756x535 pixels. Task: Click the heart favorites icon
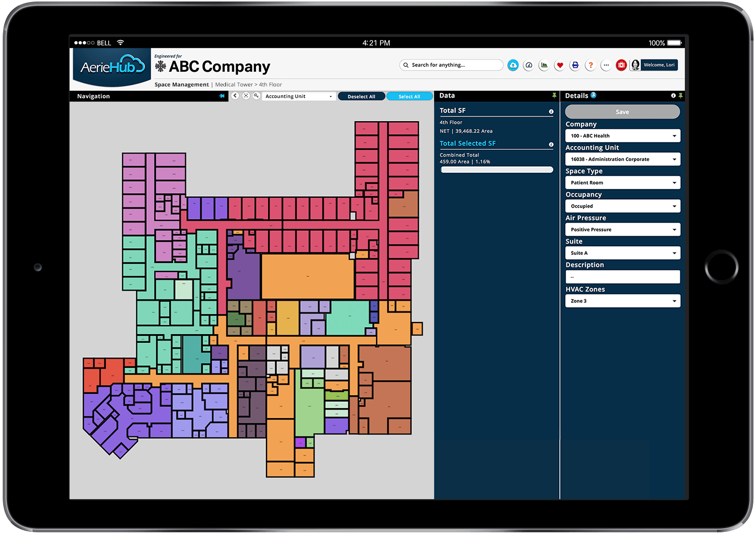pos(559,65)
